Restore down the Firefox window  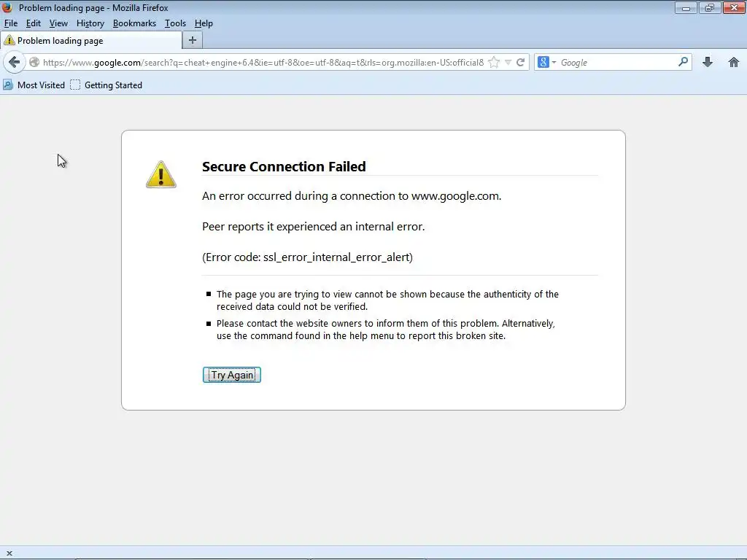(x=710, y=7)
